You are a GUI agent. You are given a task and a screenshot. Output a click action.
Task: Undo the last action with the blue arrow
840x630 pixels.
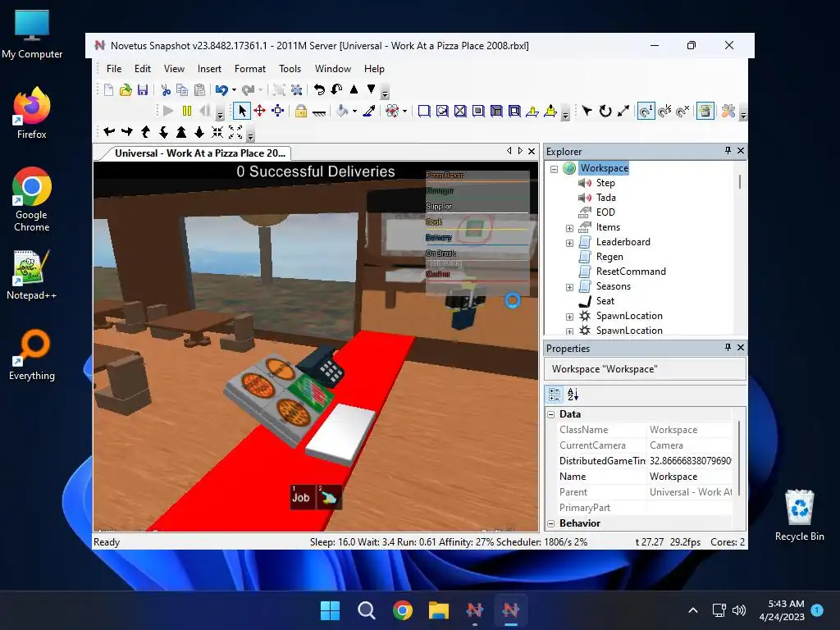221,89
